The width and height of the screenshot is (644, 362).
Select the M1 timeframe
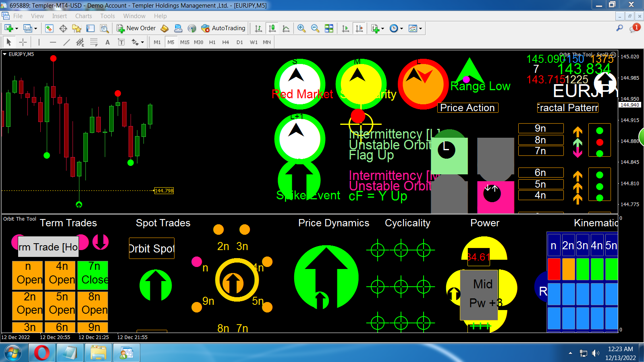(x=157, y=42)
